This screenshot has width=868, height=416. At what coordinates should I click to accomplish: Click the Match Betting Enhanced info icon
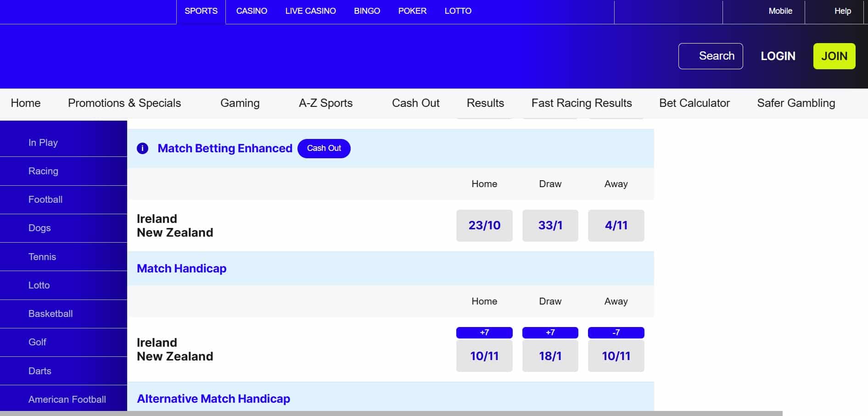pyautogui.click(x=142, y=149)
